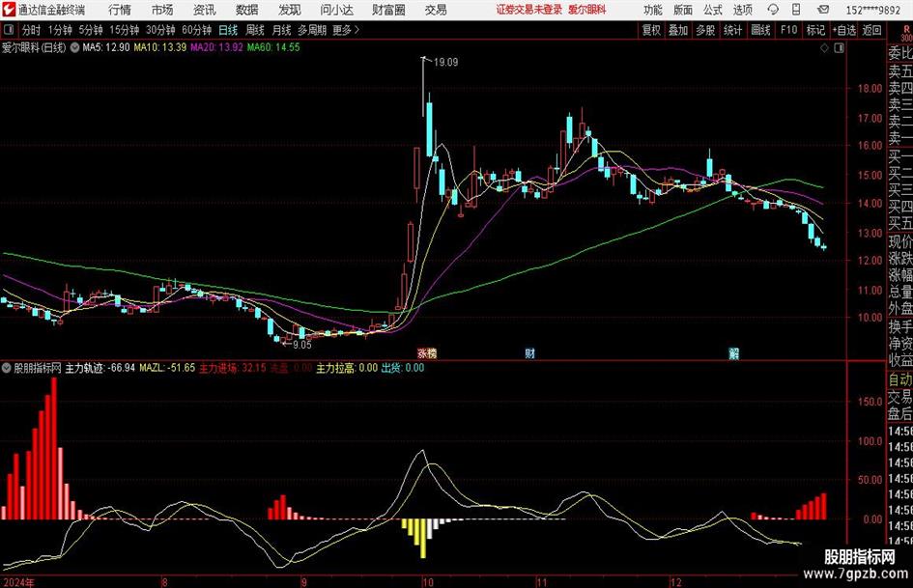Click the 证券交易未登录 login link
Viewport: 913px width, 588px height.
tap(529, 10)
